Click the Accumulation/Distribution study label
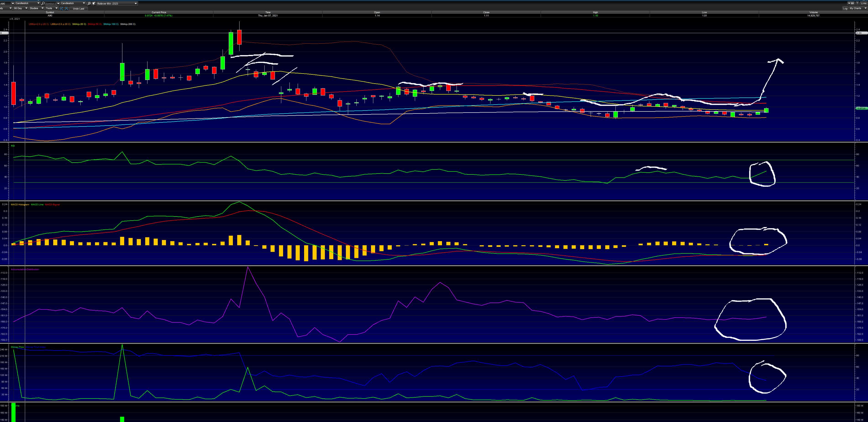 [x=25, y=269]
